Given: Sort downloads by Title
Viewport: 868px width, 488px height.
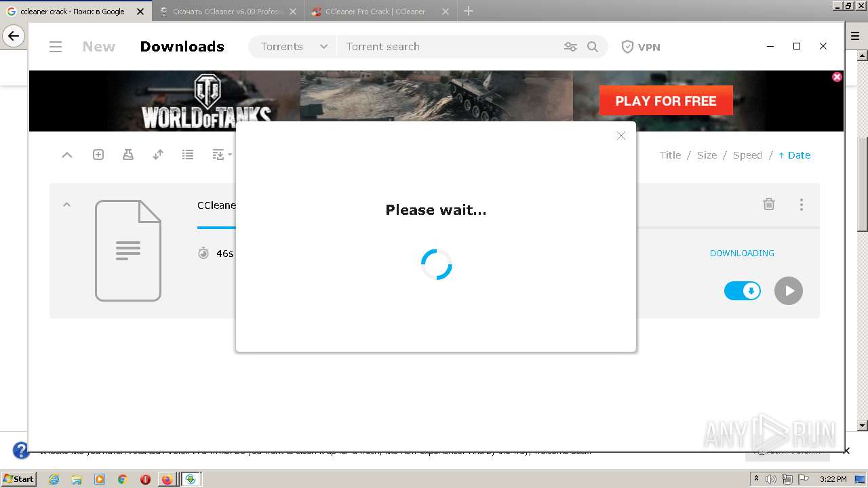Looking at the screenshot, I should (x=670, y=155).
